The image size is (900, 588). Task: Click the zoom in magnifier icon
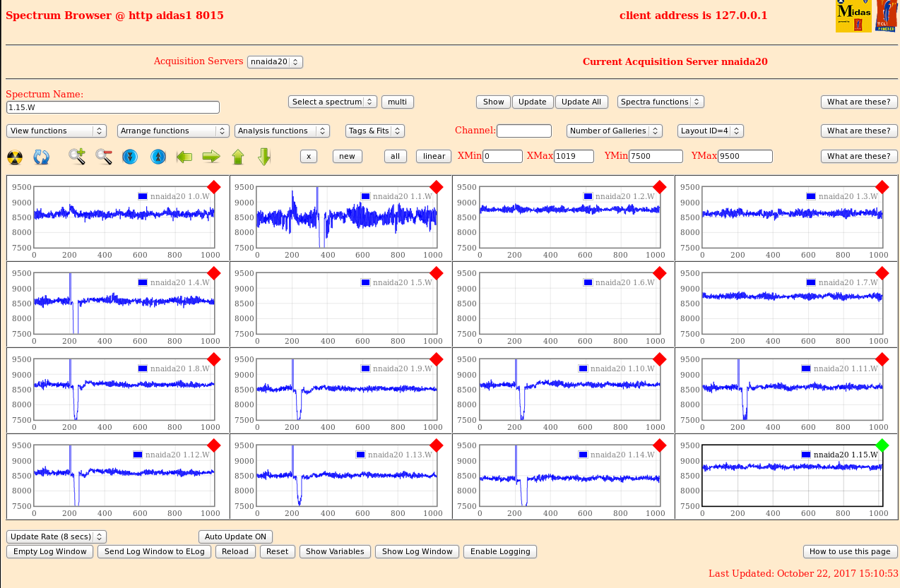[77, 157]
